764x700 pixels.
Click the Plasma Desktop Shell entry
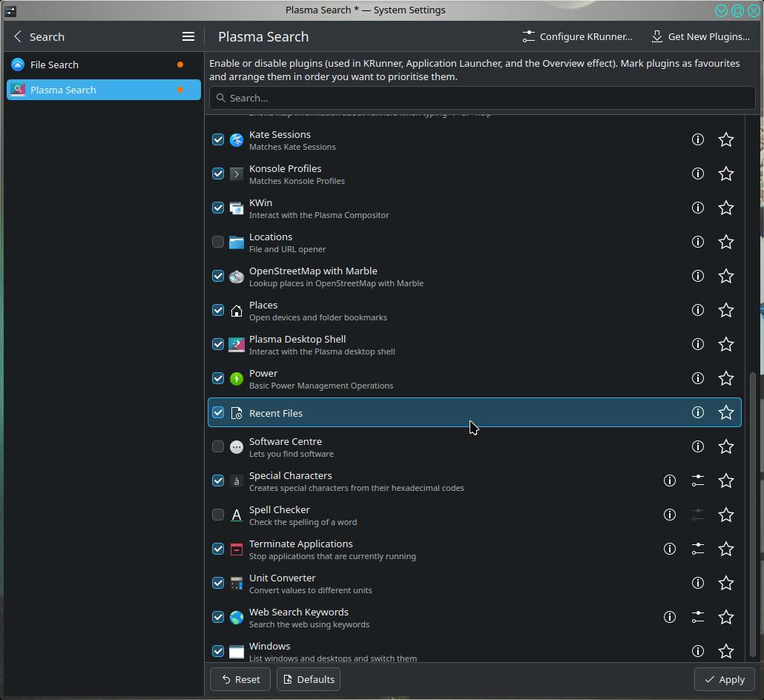475,345
